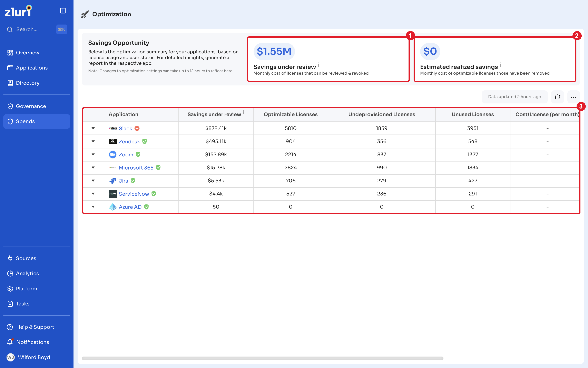This screenshot has height=368, width=588.
Task: Expand the Azure AD row
Action: pos(93,207)
